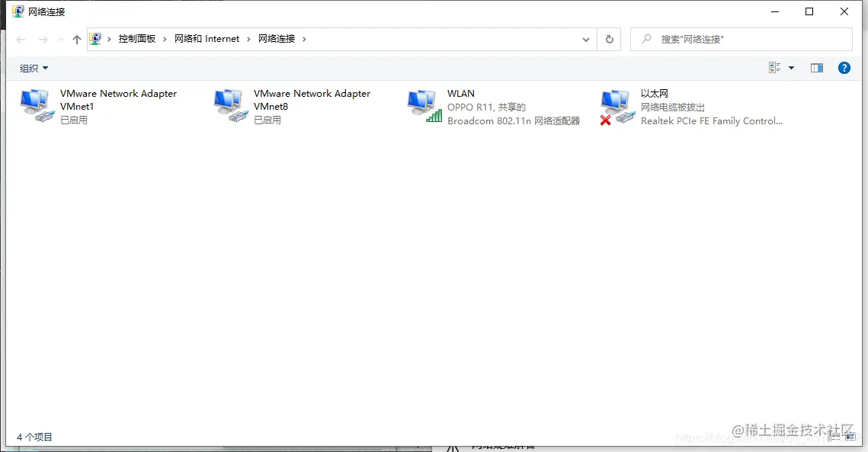This screenshot has height=452, width=868.
Task: Refresh the Network Connections view
Action: pos(610,38)
